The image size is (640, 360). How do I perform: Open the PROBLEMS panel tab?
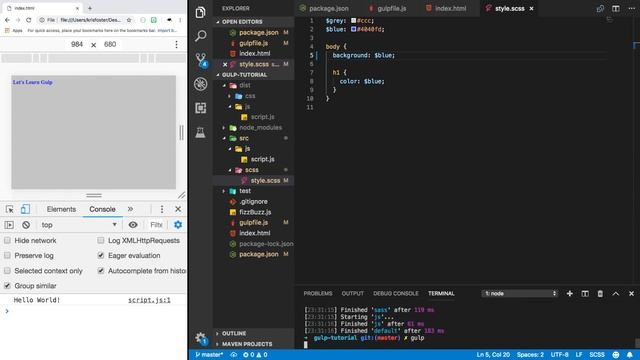pos(318,293)
